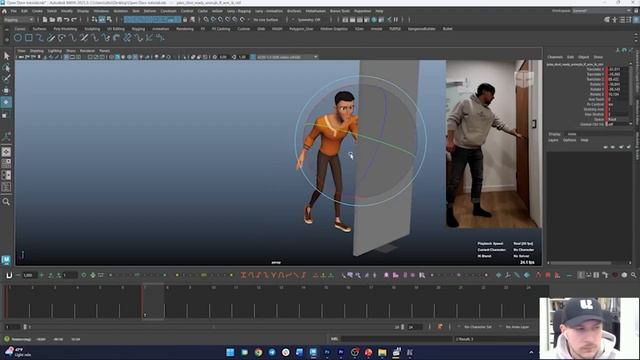This screenshot has width=640, height=360.
Task: Switch to single perspective view layout
Action: [6, 152]
